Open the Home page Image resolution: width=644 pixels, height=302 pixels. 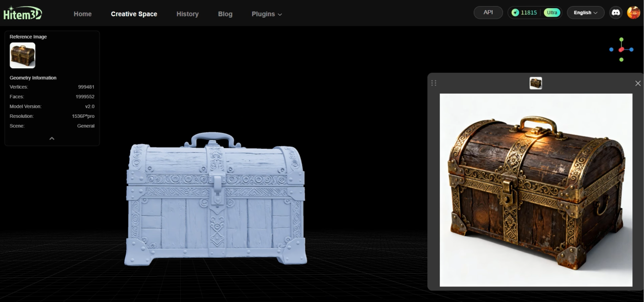tap(82, 14)
